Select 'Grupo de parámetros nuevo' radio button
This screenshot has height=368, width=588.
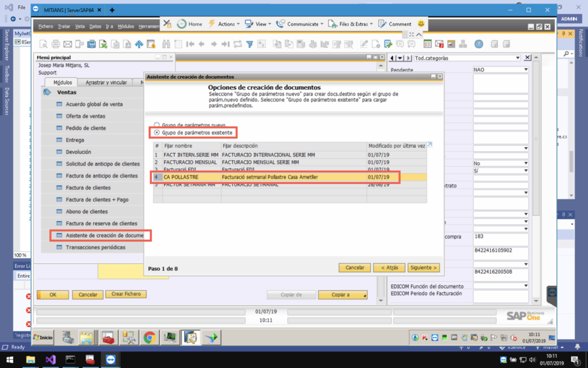pyautogui.click(x=157, y=125)
